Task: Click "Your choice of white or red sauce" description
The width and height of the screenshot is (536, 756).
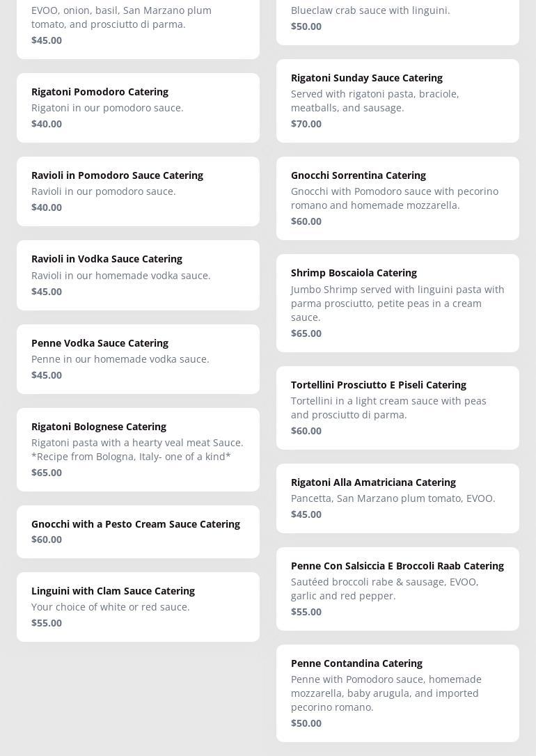Action: point(111,607)
